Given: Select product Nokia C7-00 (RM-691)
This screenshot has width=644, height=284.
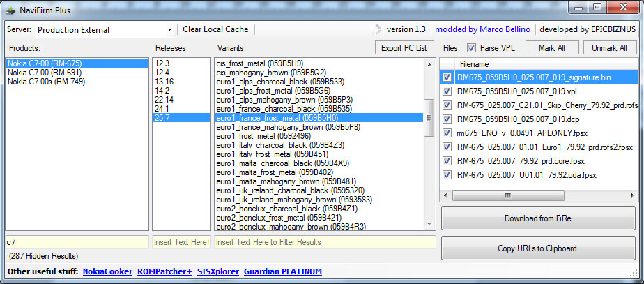Looking at the screenshot, I should coord(77,73).
